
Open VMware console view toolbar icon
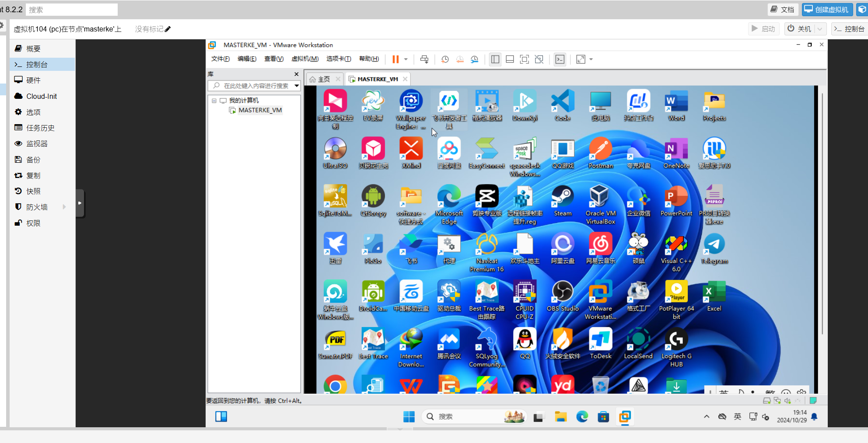pos(560,59)
